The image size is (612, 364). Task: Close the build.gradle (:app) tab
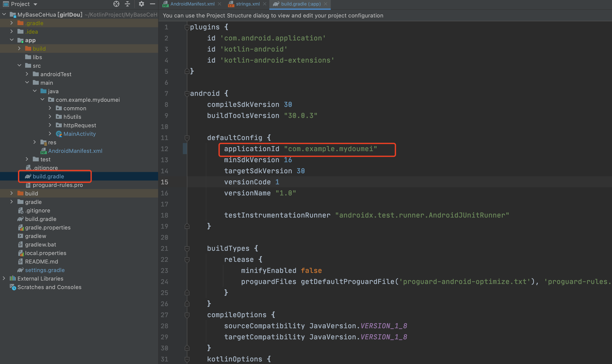[x=326, y=4]
